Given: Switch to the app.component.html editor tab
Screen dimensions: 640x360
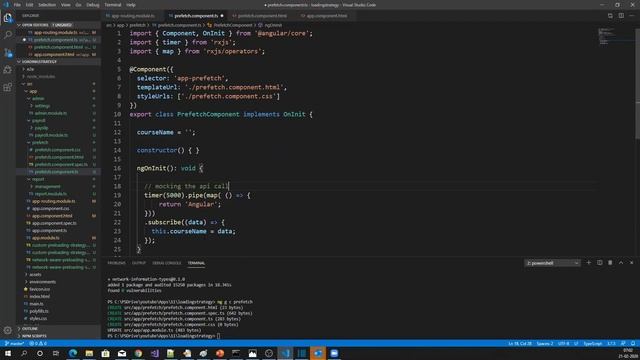Looking at the screenshot, I should [327, 16].
